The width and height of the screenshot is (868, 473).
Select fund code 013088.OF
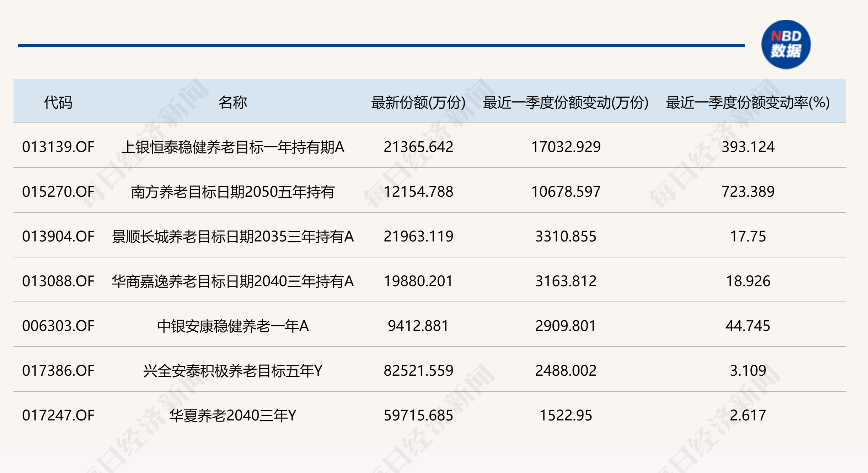pyautogui.click(x=58, y=281)
